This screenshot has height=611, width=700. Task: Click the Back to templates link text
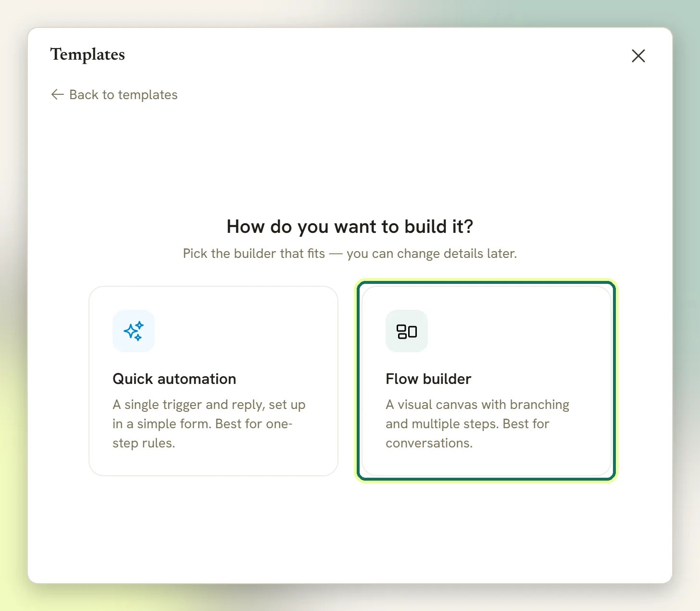pyautogui.click(x=124, y=95)
